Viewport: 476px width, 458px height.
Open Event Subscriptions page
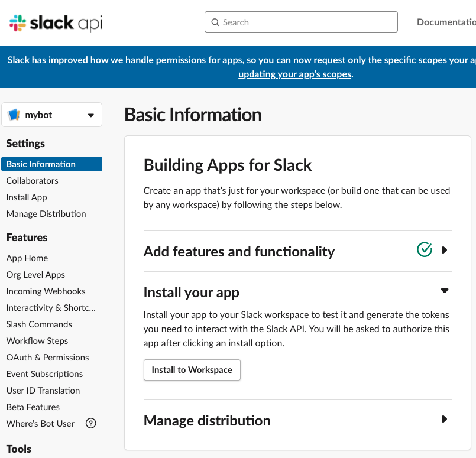44,374
